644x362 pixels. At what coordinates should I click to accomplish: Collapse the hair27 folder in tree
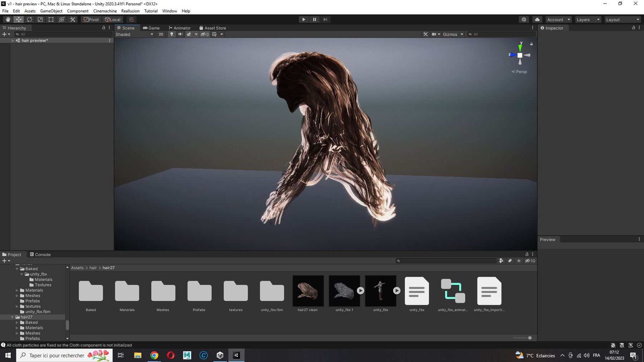(x=13, y=317)
